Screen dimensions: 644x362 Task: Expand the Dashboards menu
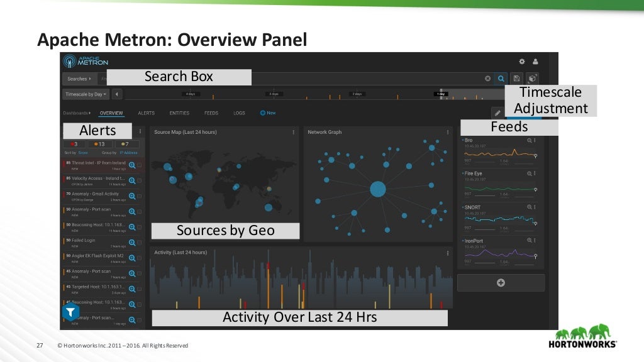coord(77,113)
